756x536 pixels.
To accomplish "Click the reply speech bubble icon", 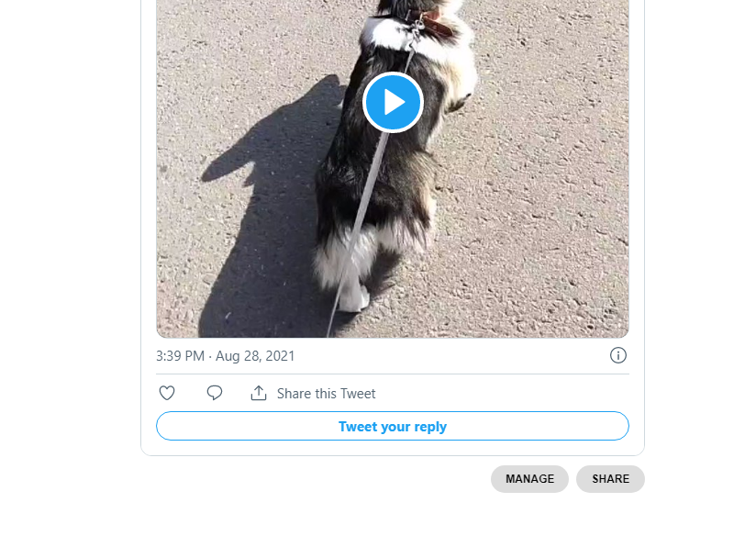I will tap(215, 393).
